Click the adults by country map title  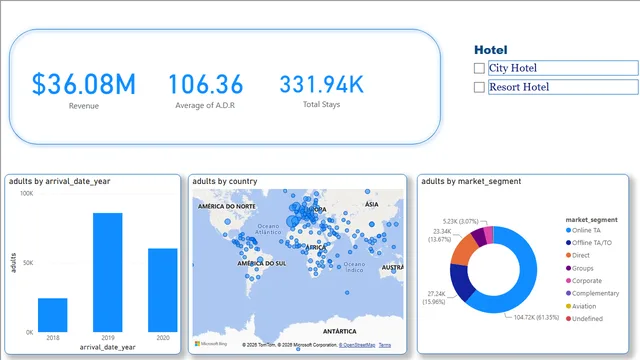coord(224,181)
